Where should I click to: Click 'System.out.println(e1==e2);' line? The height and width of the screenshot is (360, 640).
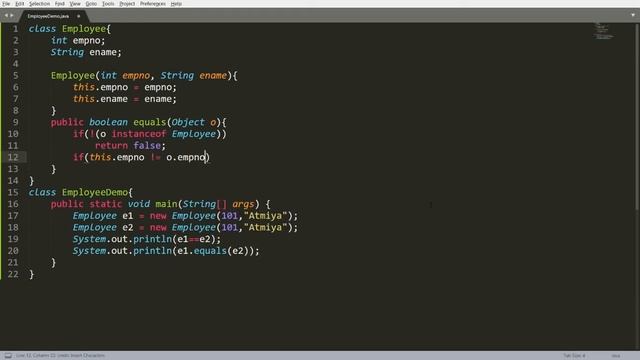pos(147,239)
